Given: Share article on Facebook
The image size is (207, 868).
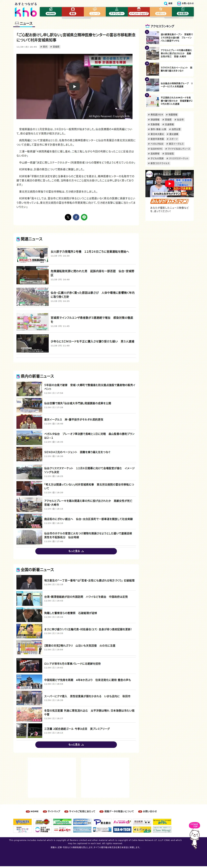Looking at the screenshot, I should (76, 217).
